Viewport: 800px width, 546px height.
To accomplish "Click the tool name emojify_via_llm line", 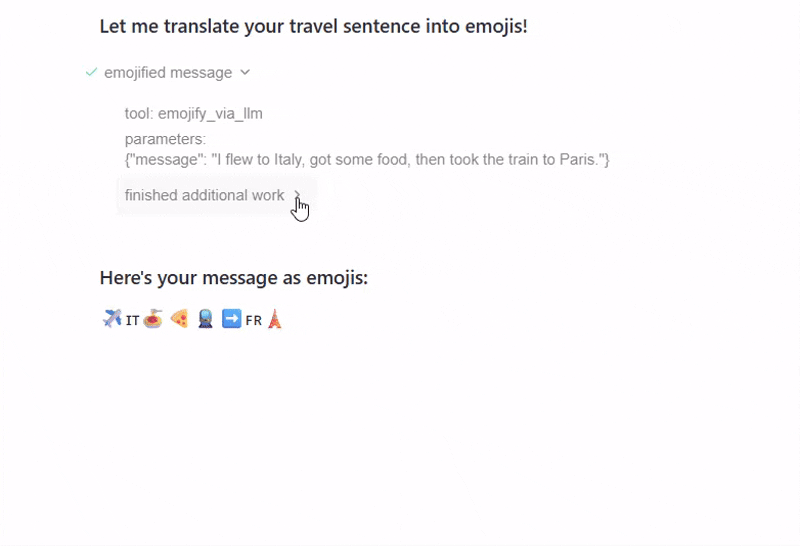I will 194,113.
